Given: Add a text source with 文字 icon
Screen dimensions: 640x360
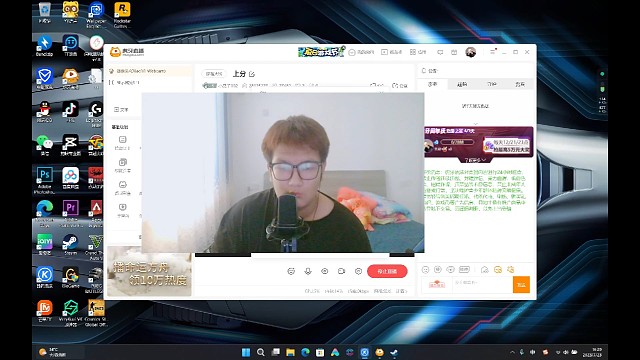Looking at the screenshot, I should (x=121, y=109).
